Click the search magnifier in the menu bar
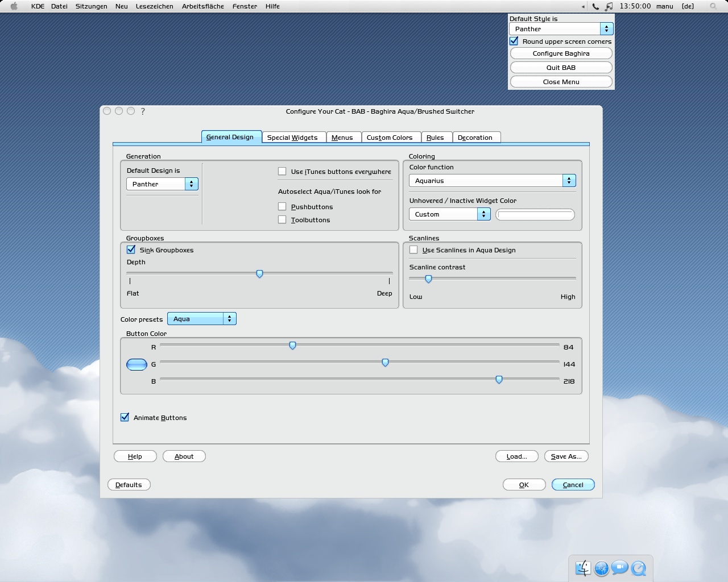The width and height of the screenshot is (728, 582). click(713, 6)
